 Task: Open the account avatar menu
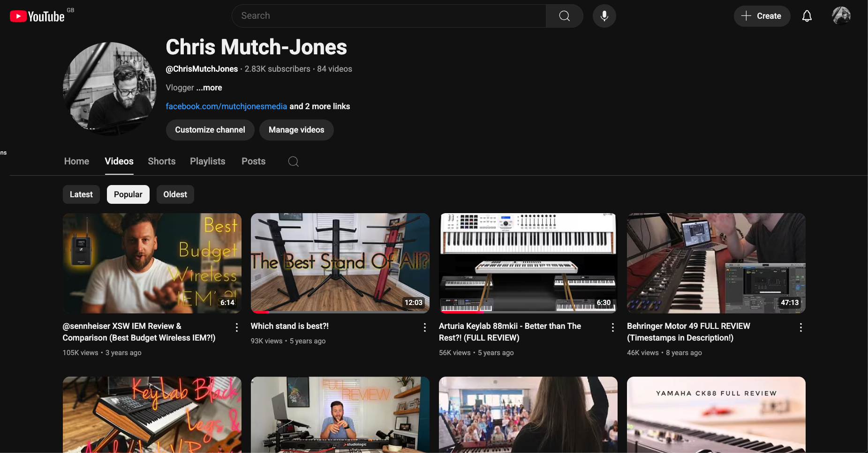841,16
